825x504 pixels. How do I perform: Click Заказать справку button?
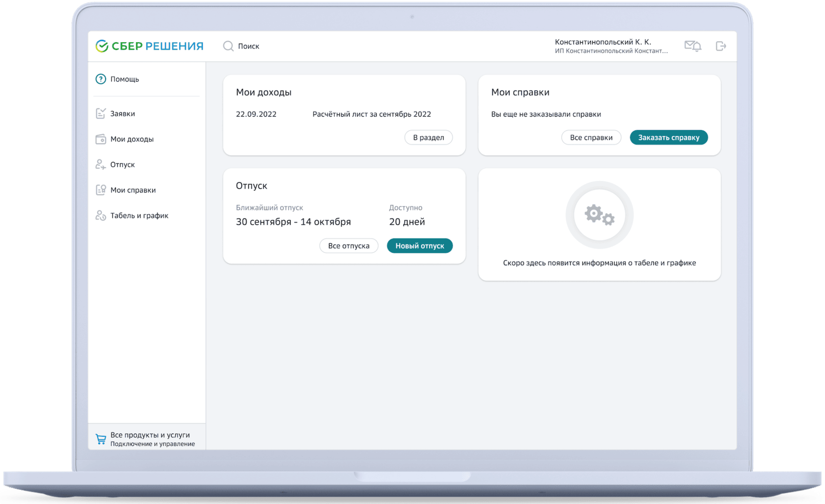point(668,137)
